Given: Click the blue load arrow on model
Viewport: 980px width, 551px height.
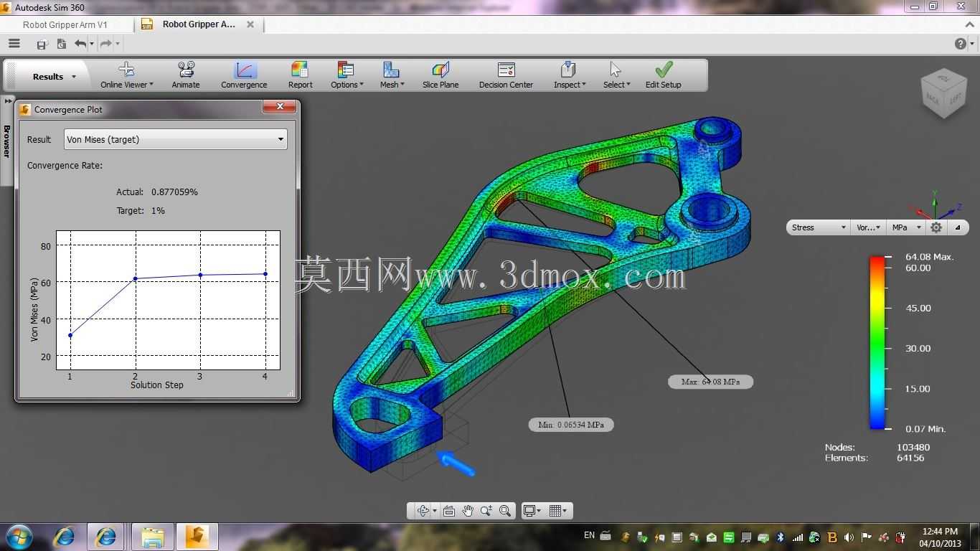Looking at the screenshot, I should click(x=456, y=463).
